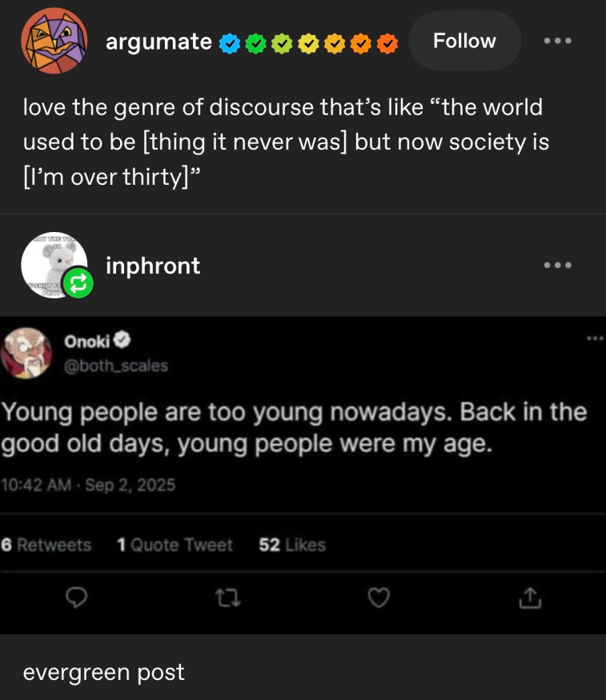Open argumate's post options menu
This screenshot has width=606, height=700.
pyautogui.click(x=558, y=41)
